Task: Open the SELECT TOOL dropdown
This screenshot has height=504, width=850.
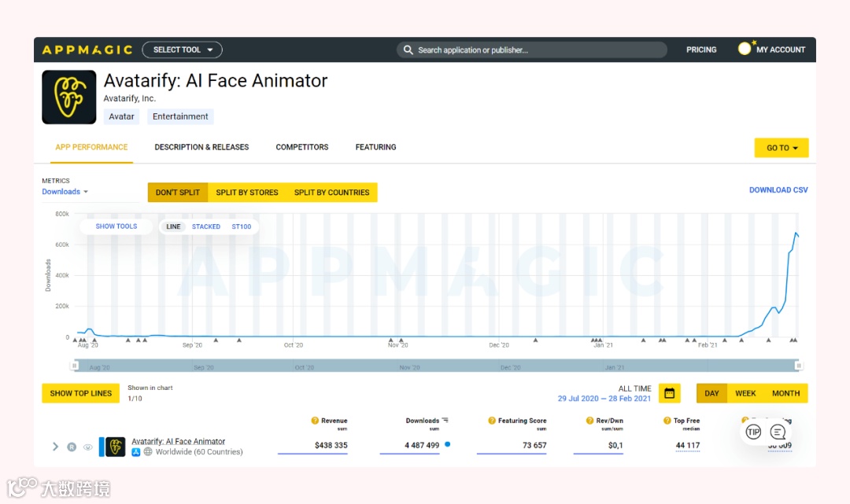Action: (182, 50)
